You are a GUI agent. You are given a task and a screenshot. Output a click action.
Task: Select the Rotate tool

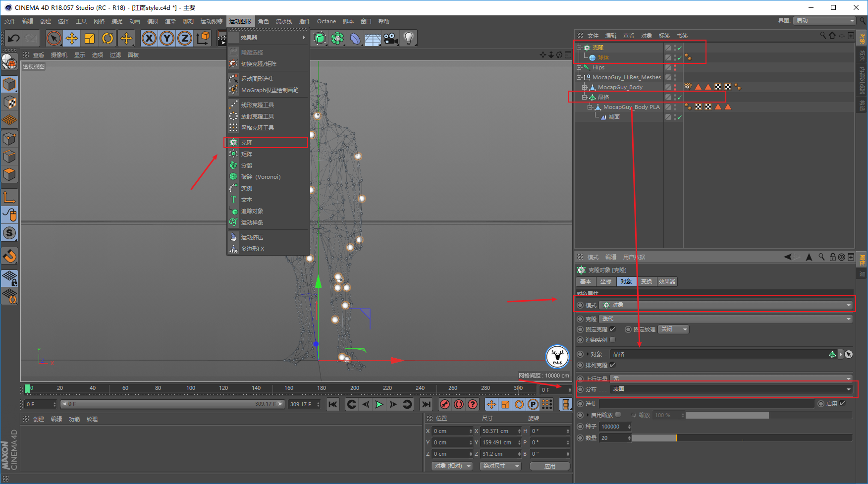(108, 38)
